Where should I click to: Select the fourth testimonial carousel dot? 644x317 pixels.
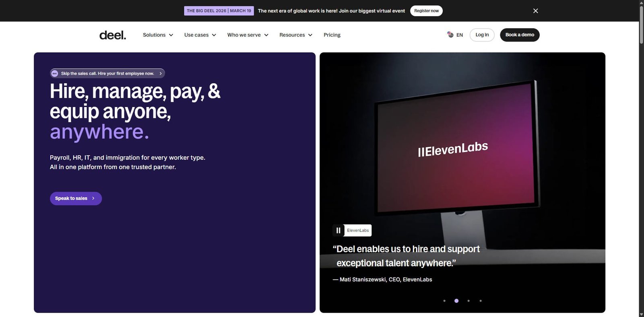click(x=481, y=301)
